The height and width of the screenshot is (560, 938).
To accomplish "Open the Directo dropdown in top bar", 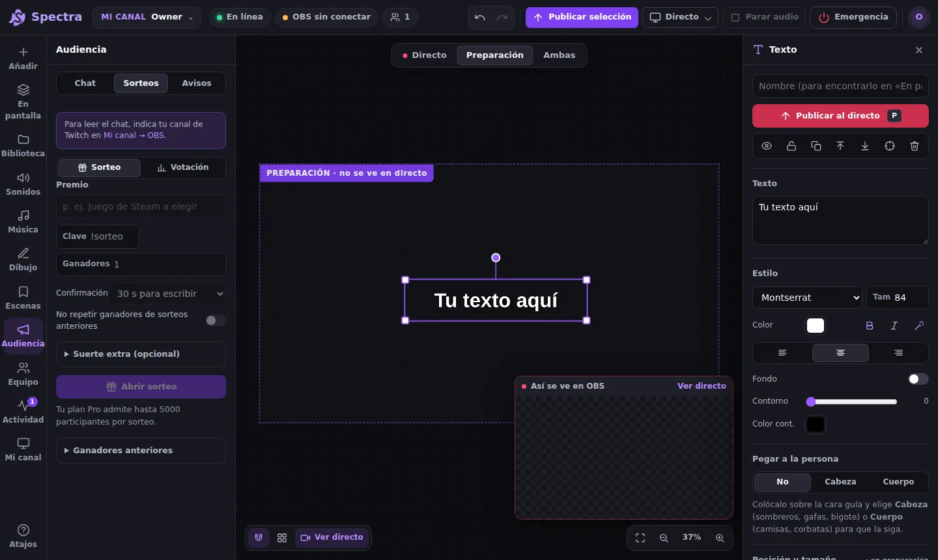I will pos(680,18).
